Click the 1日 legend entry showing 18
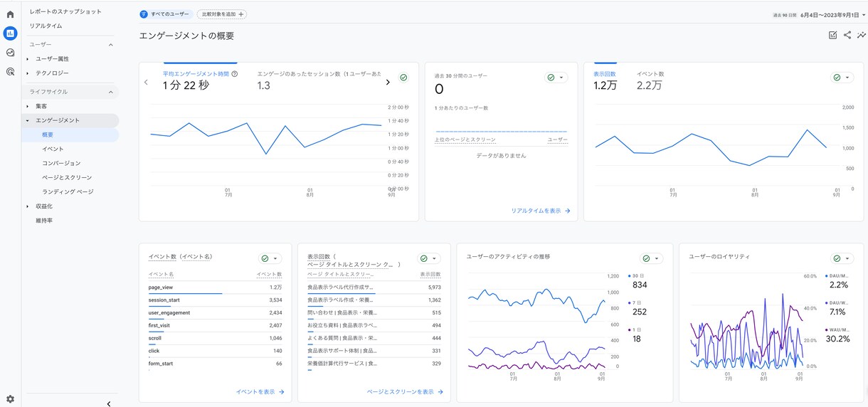This screenshot has height=407, width=868. click(x=636, y=334)
